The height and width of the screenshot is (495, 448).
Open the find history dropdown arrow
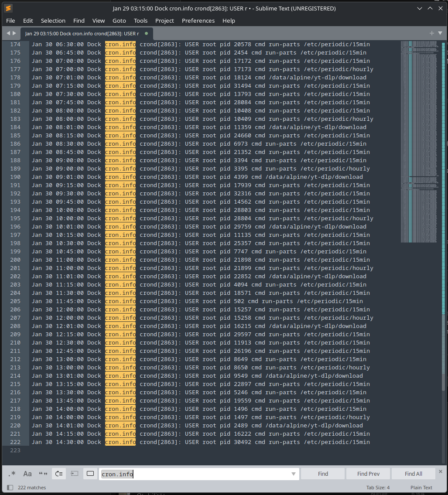[293, 474]
